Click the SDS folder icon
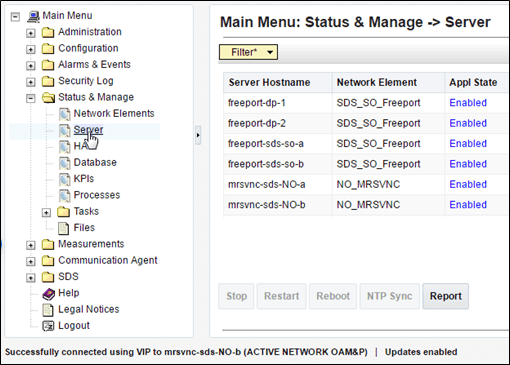Image resolution: width=510 pixels, height=365 pixels. click(48, 277)
